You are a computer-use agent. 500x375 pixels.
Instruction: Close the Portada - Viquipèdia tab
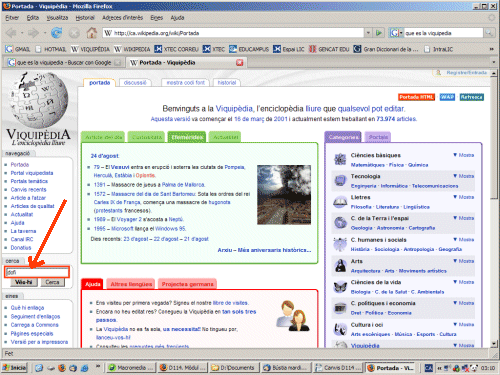point(239,62)
